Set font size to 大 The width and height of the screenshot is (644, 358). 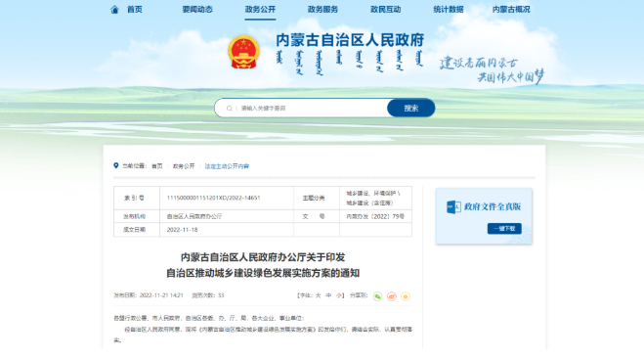pyautogui.click(x=318, y=295)
